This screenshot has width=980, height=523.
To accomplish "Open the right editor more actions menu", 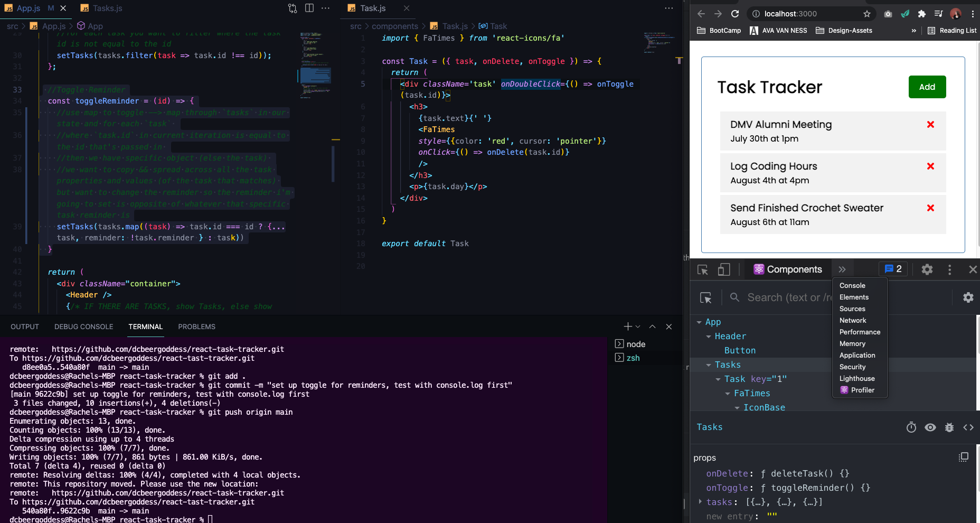I will (669, 8).
